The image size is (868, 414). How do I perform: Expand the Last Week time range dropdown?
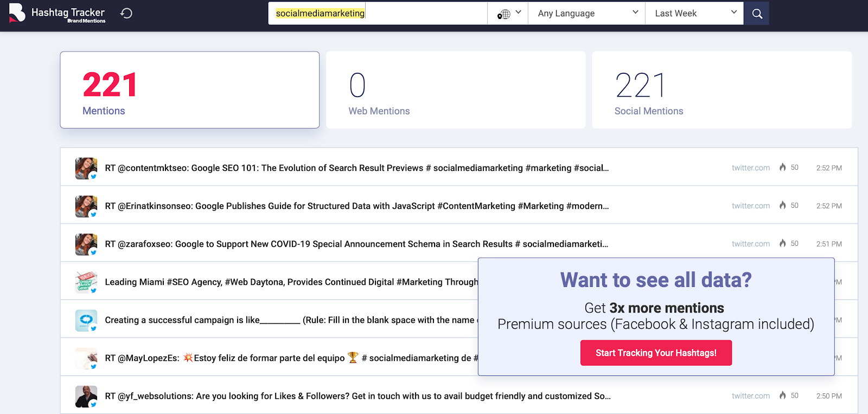(694, 14)
